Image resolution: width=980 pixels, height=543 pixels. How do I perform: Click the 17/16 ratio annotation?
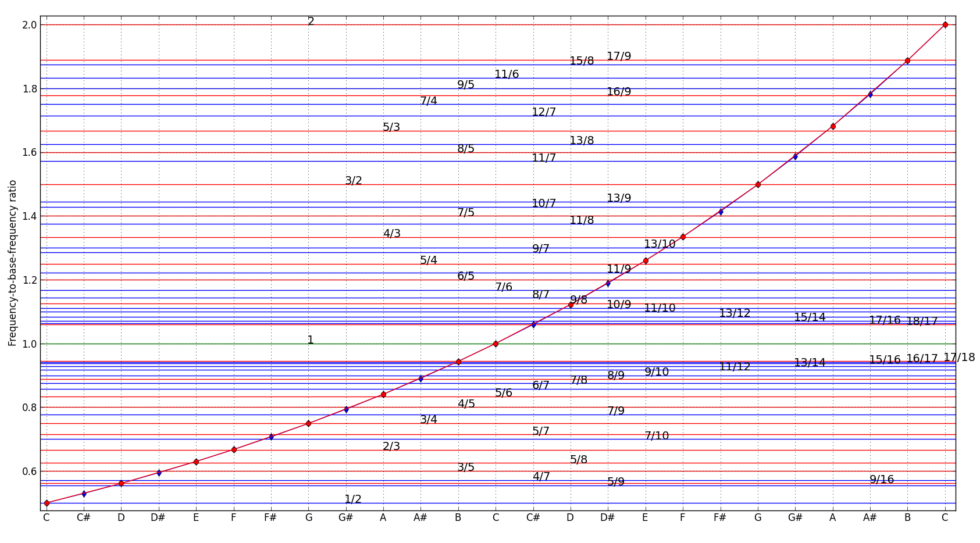click(x=885, y=320)
